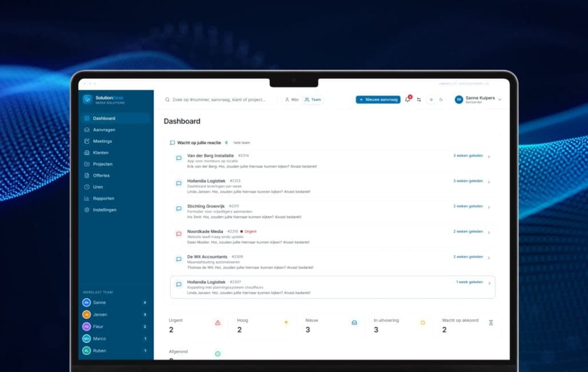Click the Afgerond checkmark icon
Screen dimensions: 588x372
pyautogui.click(x=218, y=354)
